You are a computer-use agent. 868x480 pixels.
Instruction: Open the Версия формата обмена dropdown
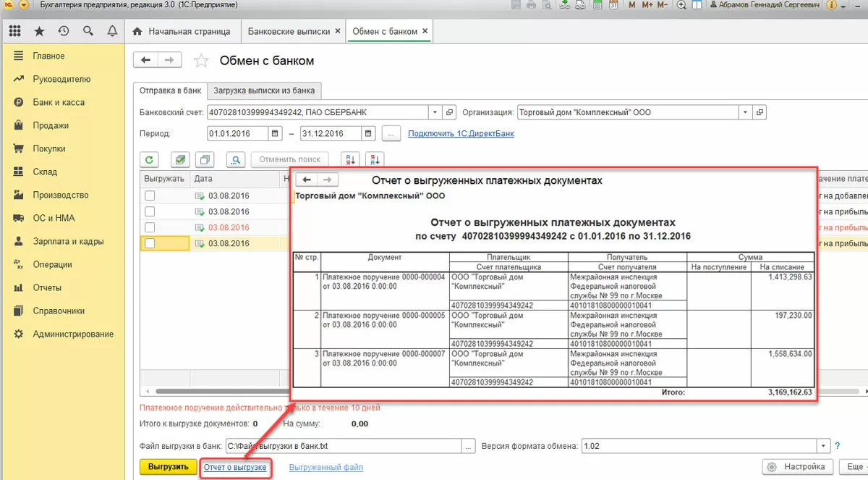point(823,446)
